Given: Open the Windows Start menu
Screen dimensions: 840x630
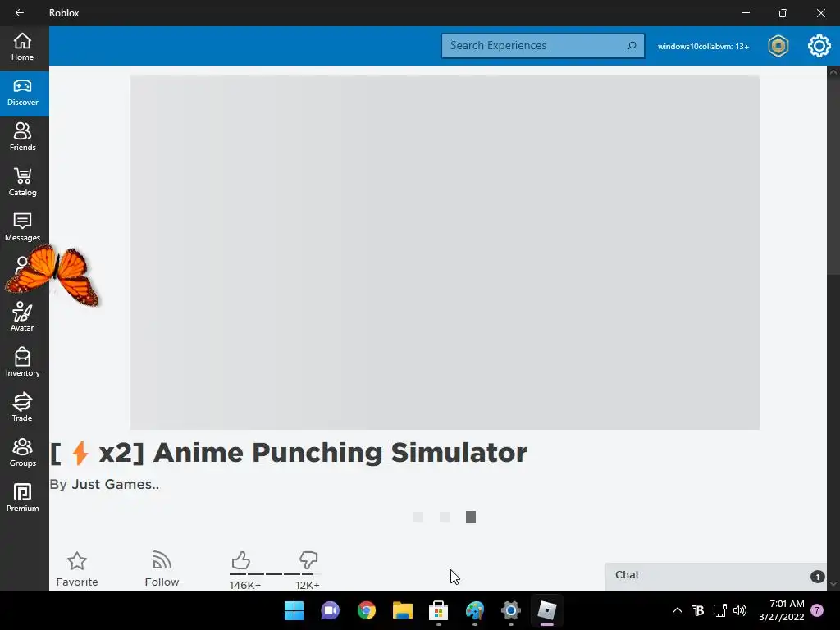Looking at the screenshot, I should point(294,610).
